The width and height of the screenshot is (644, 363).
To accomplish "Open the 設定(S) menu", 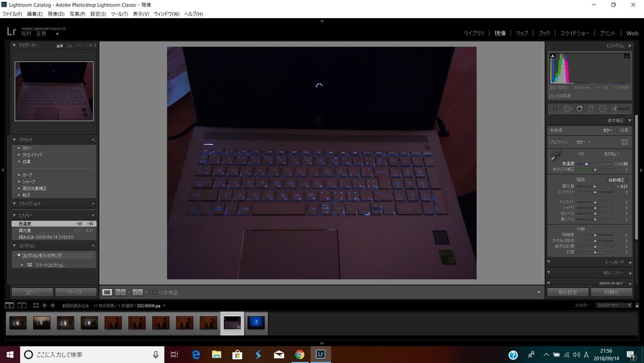I will pos(98,14).
